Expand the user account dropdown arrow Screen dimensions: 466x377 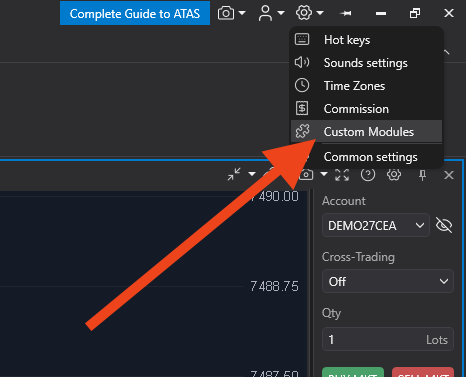coord(281,13)
